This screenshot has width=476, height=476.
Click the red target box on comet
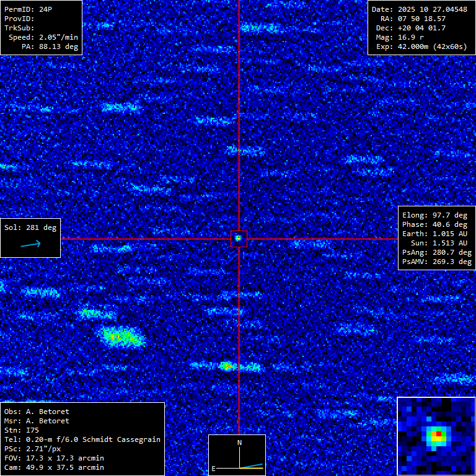(239, 239)
